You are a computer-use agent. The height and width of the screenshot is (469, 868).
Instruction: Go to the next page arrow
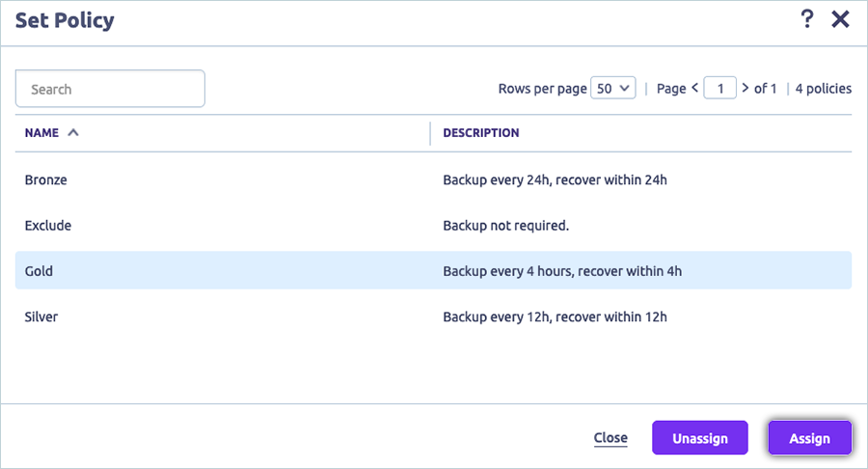pos(745,88)
